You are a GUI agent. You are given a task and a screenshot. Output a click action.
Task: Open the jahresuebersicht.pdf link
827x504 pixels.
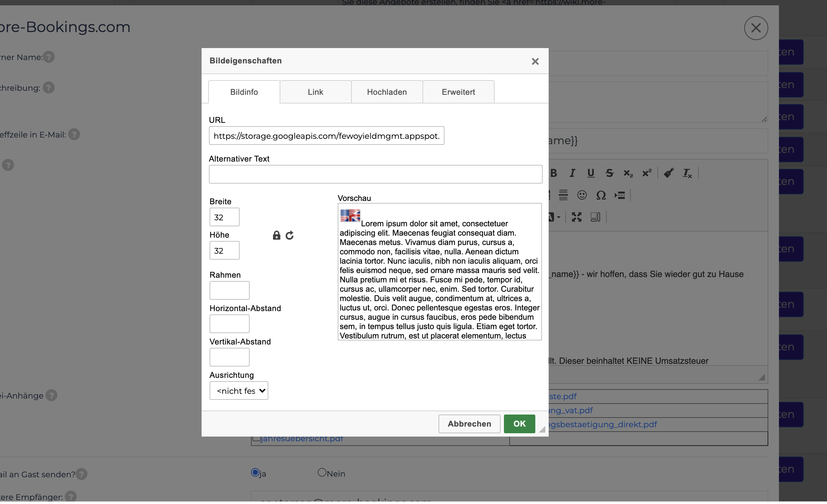[x=302, y=439]
